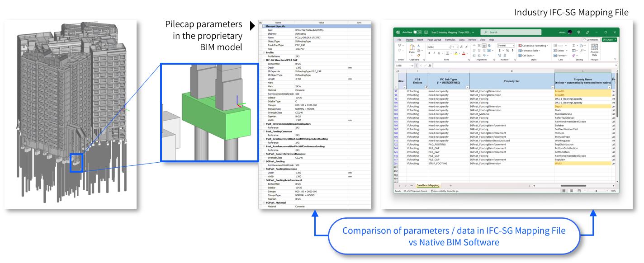The height and width of the screenshot is (263, 644).
Task: Expand the Conditional Formatting dropdown
Action: pyautogui.click(x=533, y=46)
